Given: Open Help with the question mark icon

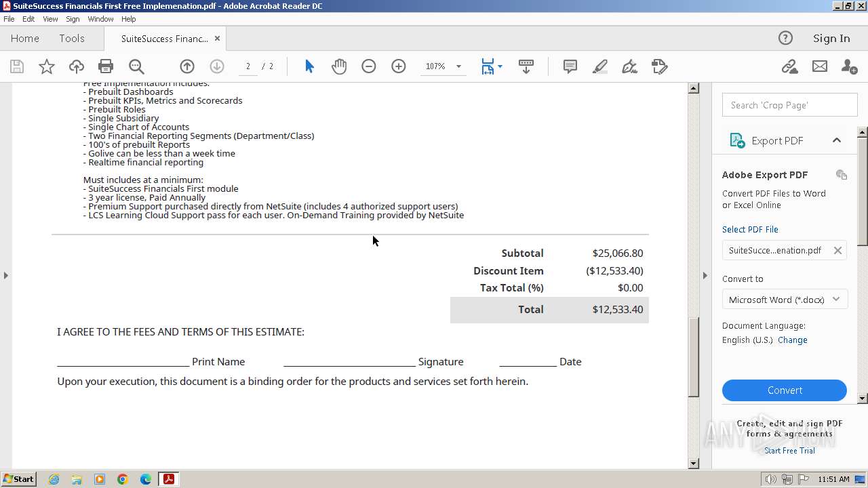Looking at the screenshot, I should pos(785,38).
